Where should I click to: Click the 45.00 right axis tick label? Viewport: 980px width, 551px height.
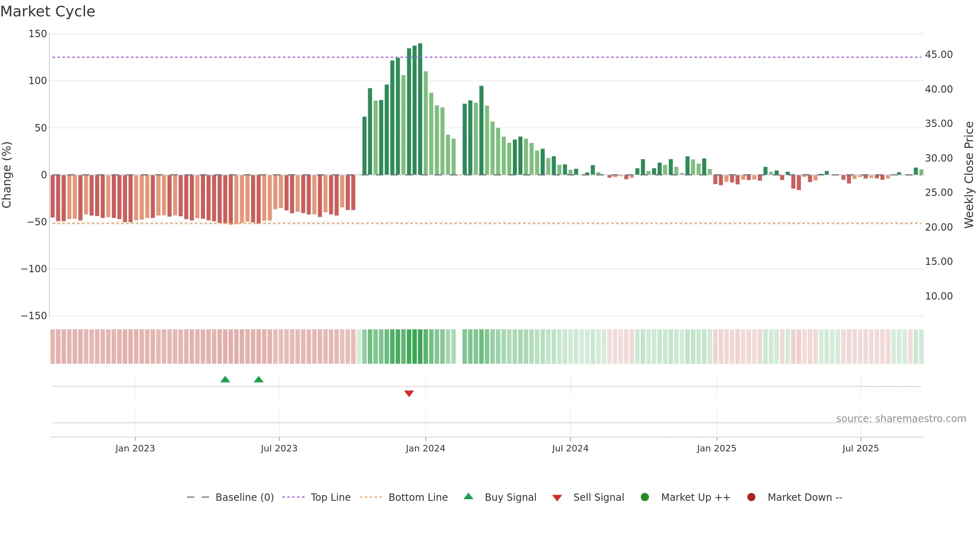[939, 55]
